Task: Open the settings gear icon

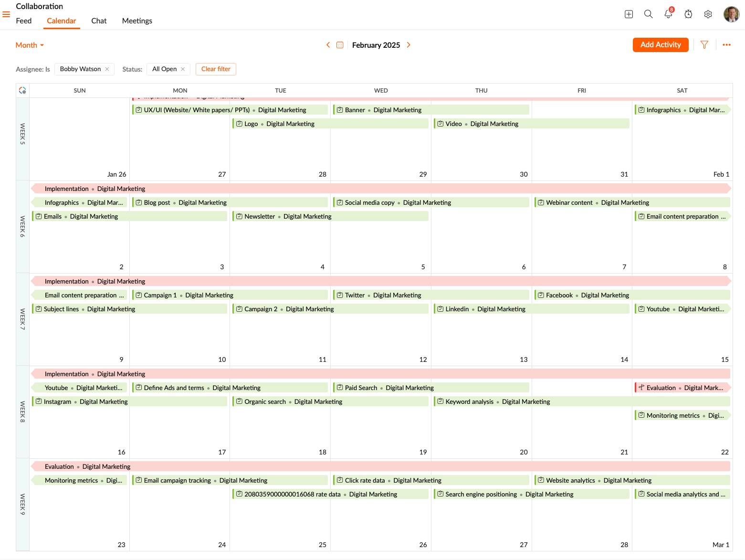Action: 708,14
